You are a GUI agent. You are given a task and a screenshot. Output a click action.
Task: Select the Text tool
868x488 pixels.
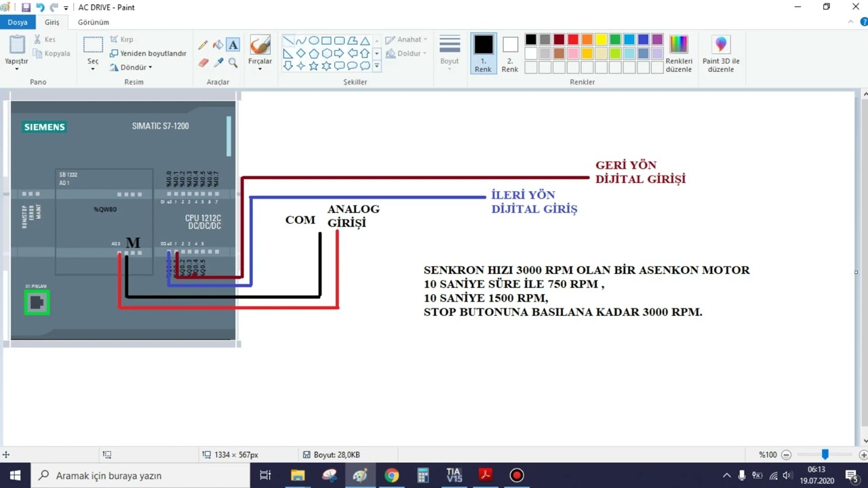coord(233,45)
